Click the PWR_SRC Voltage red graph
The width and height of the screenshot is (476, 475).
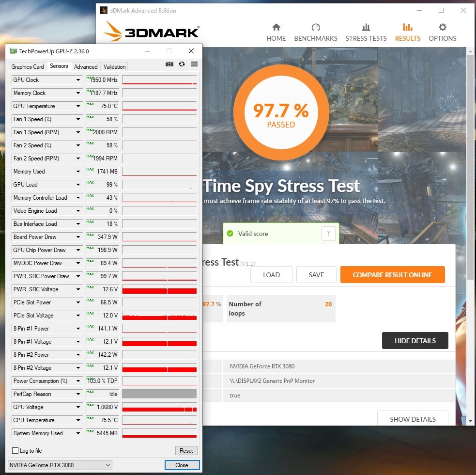pos(159,289)
